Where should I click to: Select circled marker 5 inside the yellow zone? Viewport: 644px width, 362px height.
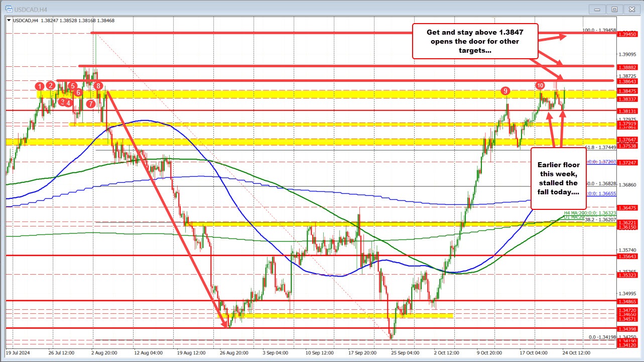coord(73,86)
